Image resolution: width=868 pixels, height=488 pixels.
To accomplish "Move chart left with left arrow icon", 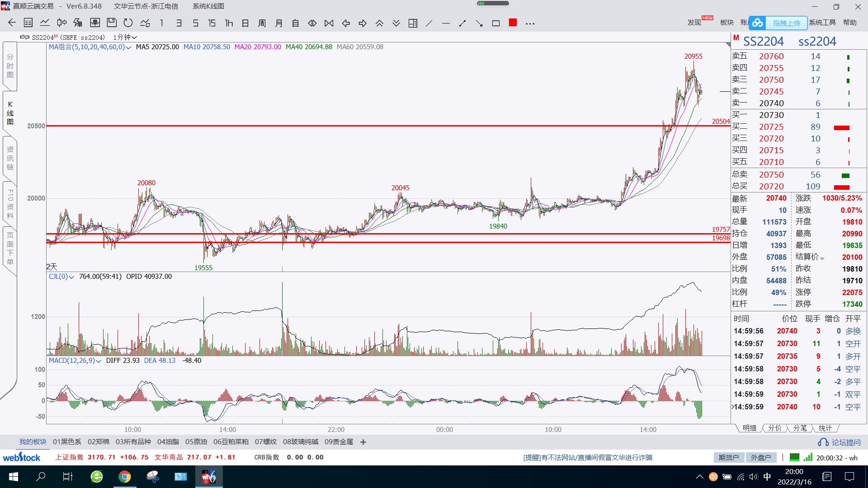I will coord(346,23).
